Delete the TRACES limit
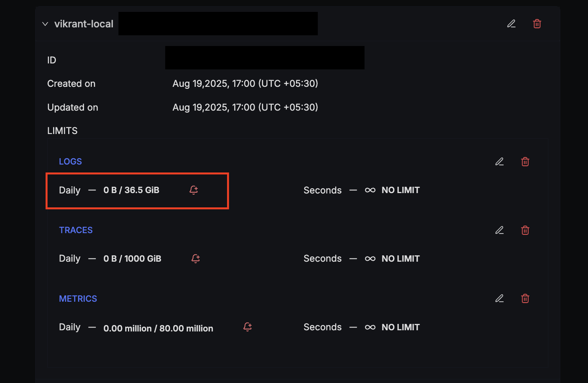The image size is (588, 383). click(x=525, y=230)
